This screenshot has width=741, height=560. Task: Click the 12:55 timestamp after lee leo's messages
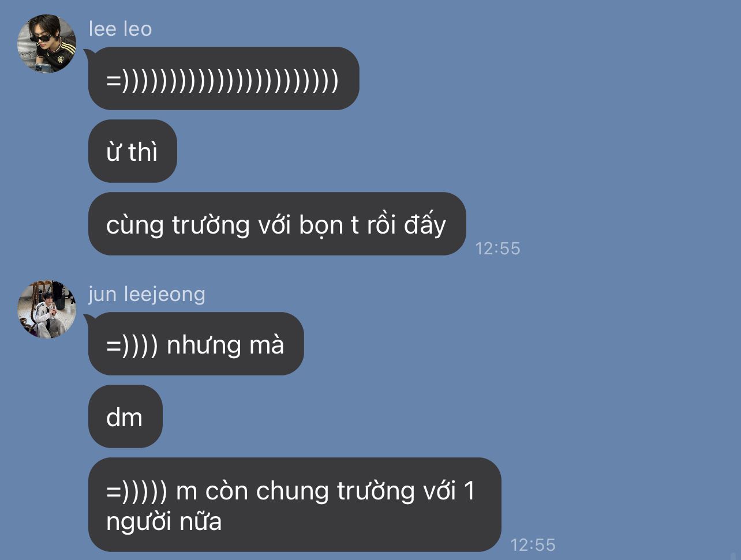click(x=497, y=249)
